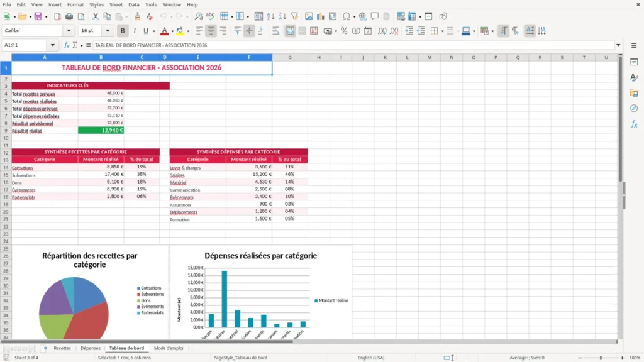Insert Image icon in toolbar
The image size is (644, 362).
[309, 16]
